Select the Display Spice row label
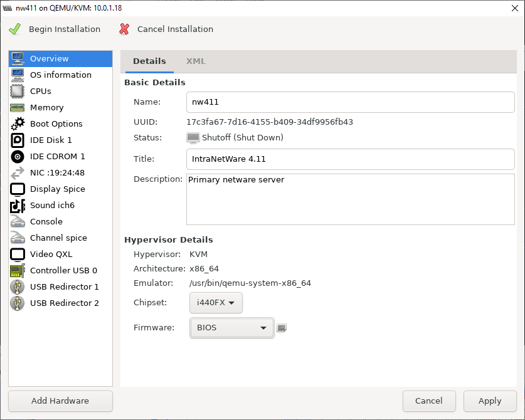The image size is (525, 420). pyautogui.click(x=58, y=189)
